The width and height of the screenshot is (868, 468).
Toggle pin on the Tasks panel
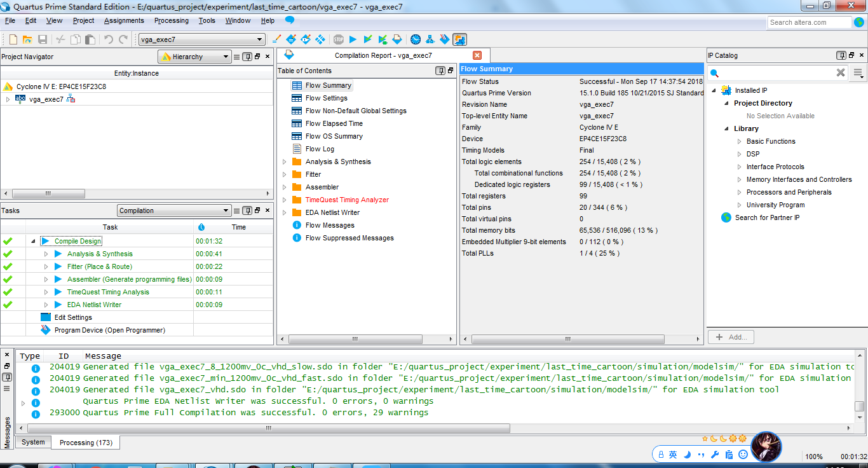point(247,210)
